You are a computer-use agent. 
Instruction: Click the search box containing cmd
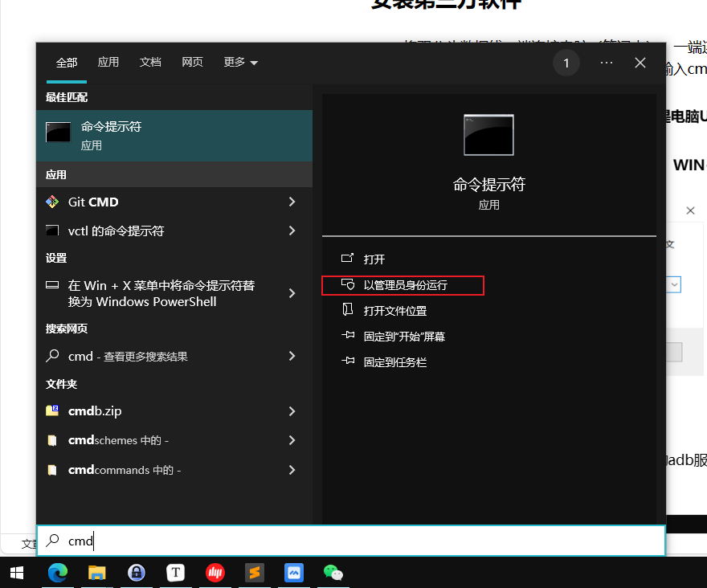(350, 541)
